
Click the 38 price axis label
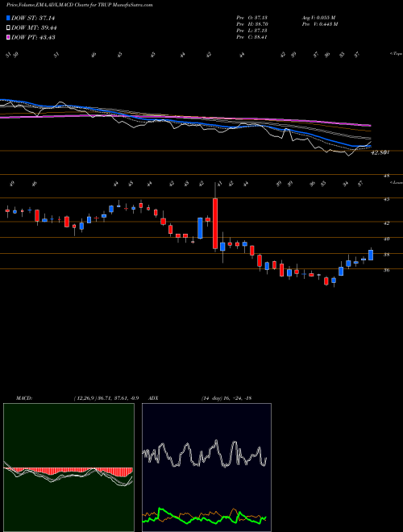click(x=387, y=255)
